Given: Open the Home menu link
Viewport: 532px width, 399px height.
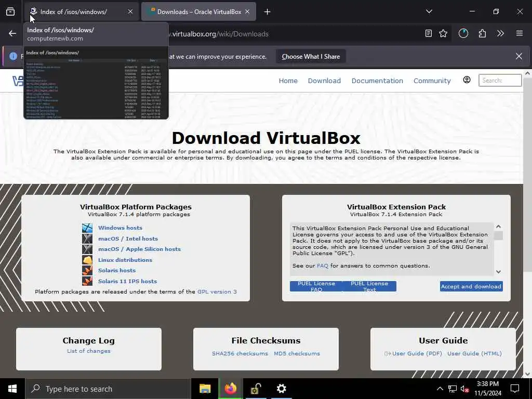Looking at the screenshot, I should pyautogui.click(x=288, y=81).
